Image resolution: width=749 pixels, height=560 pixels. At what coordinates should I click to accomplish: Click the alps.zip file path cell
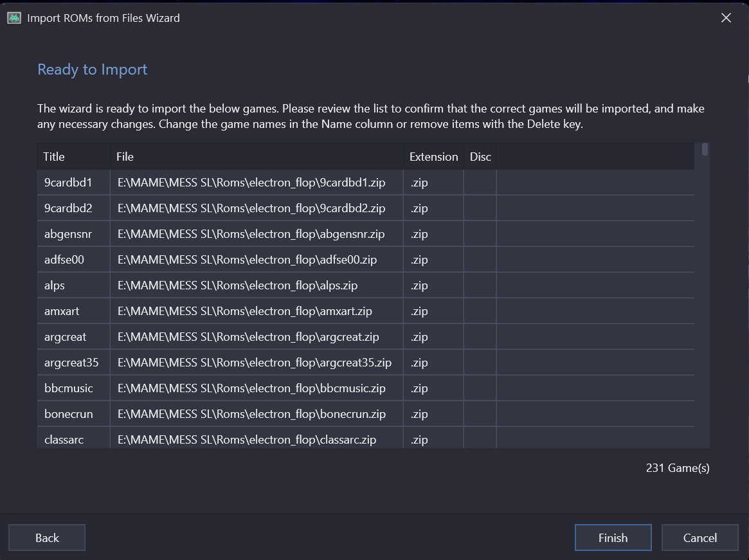[237, 285]
